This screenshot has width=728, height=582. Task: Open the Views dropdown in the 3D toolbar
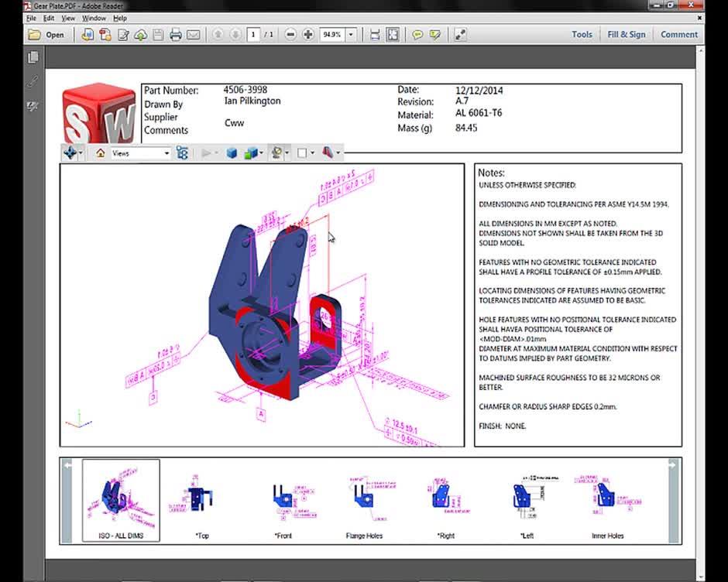(x=167, y=152)
